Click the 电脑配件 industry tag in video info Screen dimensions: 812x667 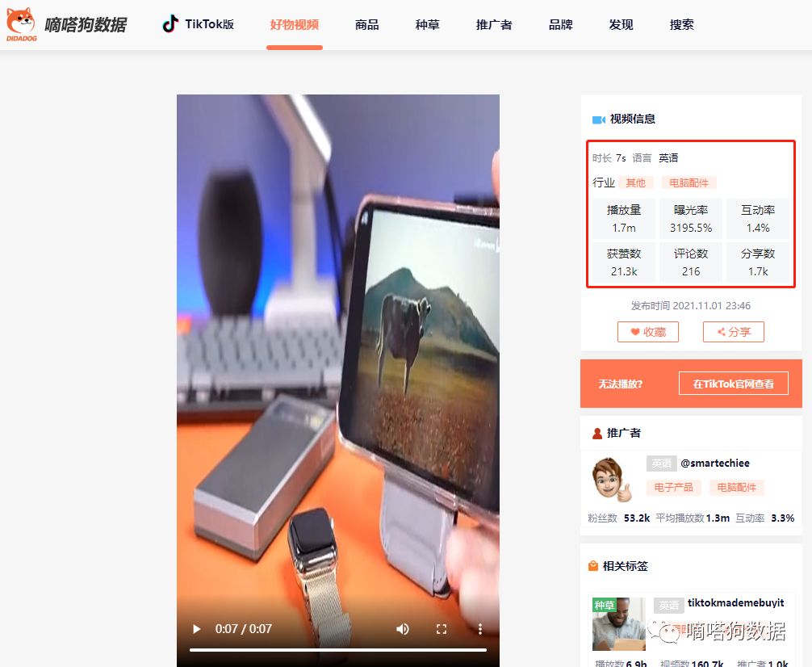tap(689, 183)
